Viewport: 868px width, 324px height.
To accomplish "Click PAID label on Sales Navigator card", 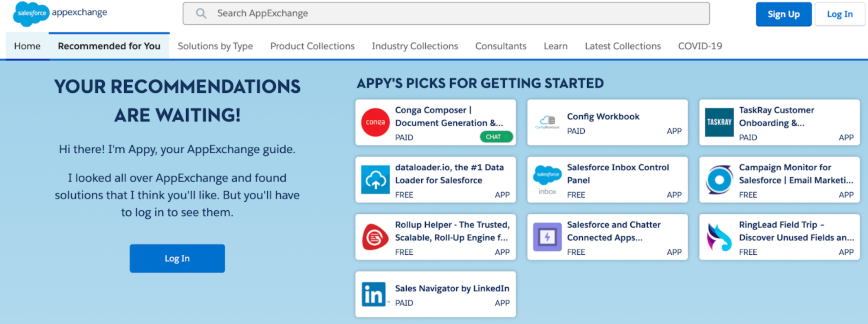I will coord(404,303).
